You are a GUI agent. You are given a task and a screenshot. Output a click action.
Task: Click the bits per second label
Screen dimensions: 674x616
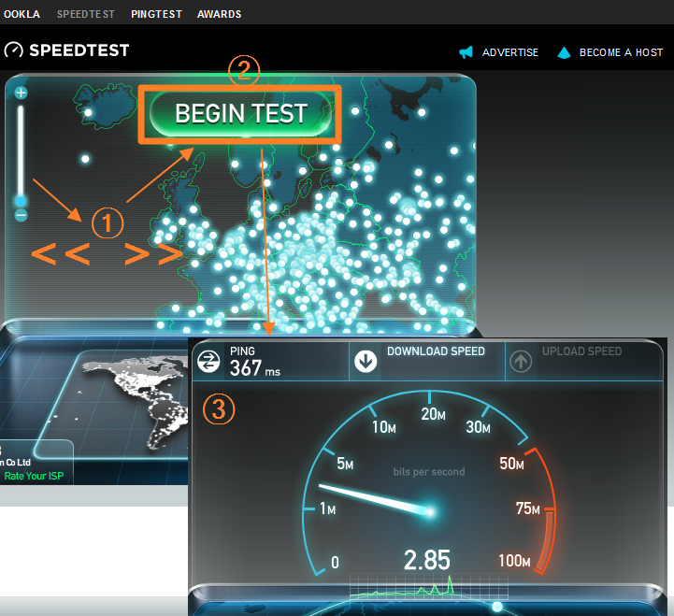429,471
